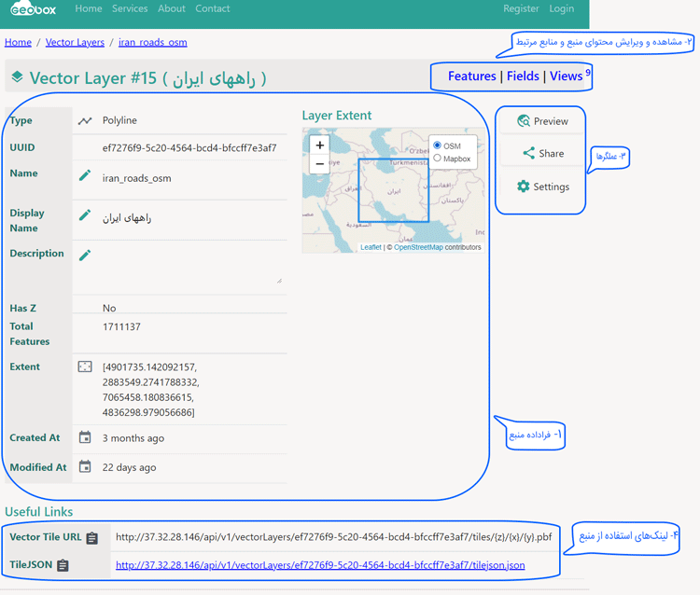This screenshot has width=700, height=595.
Task: Click the pencil icon for Description
Action: [85, 256]
